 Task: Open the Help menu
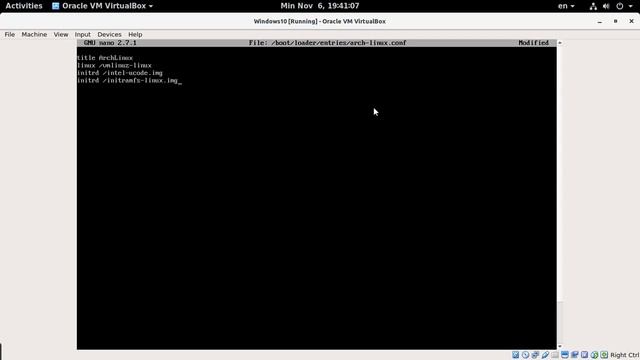[135, 35]
